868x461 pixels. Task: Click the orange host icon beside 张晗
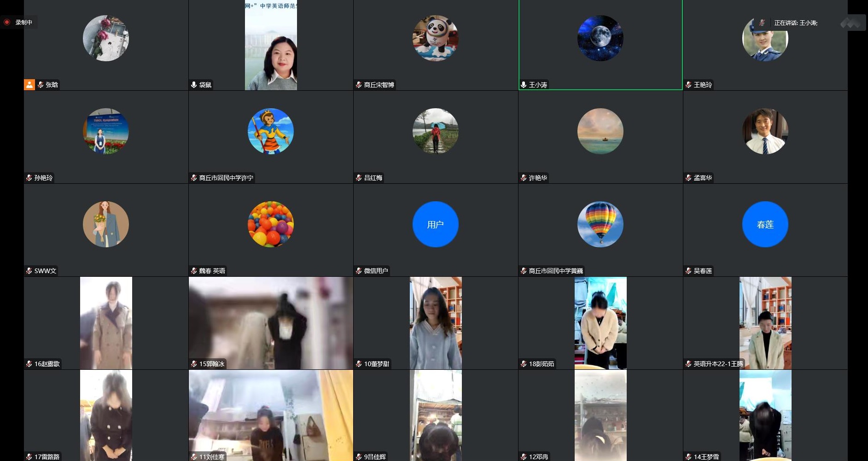(x=29, y=85)
